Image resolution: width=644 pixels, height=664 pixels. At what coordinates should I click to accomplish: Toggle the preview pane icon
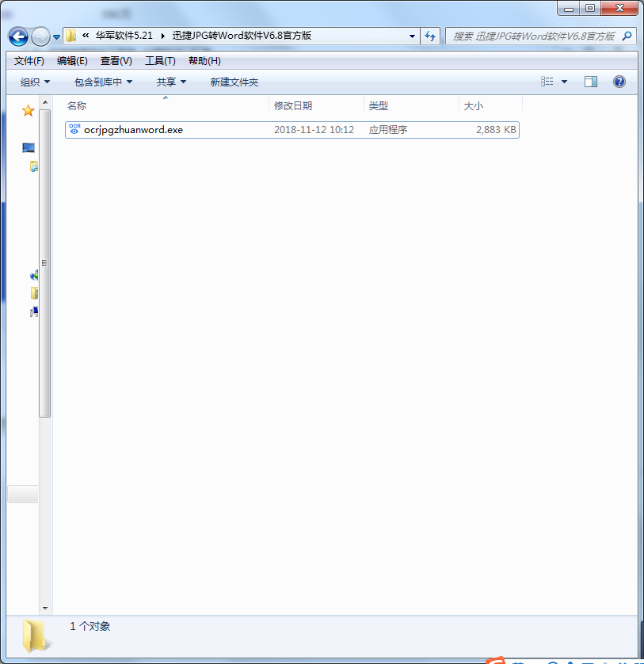pyautogui.click(x=589, y=81)
